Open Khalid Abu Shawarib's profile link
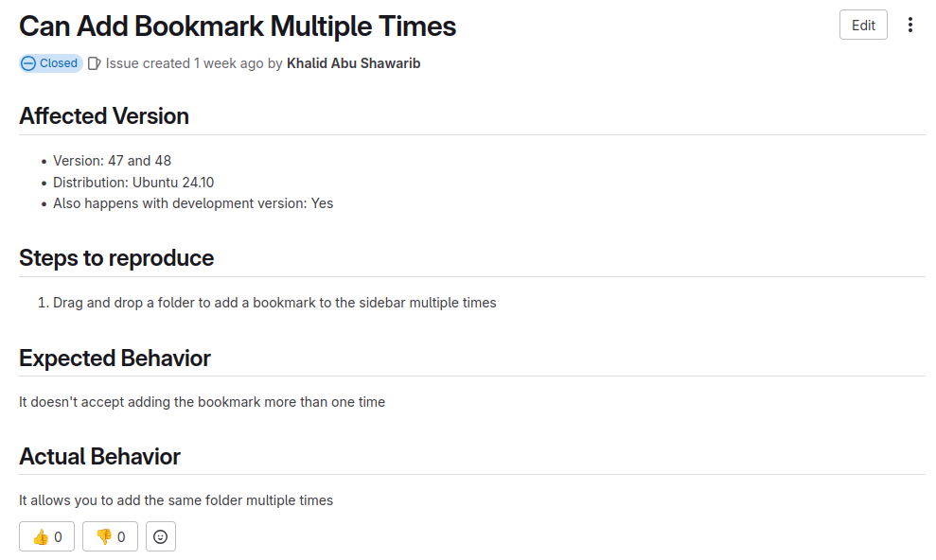936x560 pixels. click(353, 63)
